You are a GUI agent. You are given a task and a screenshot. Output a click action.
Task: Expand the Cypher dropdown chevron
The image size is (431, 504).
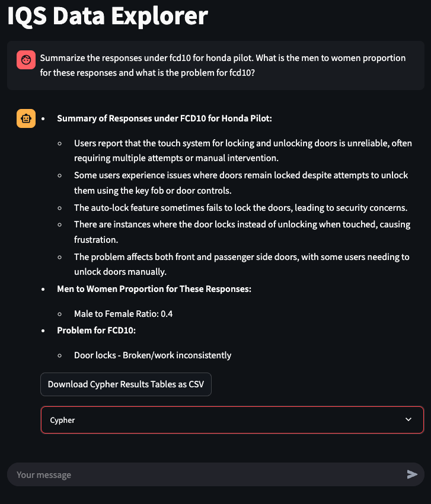point(408,420)
